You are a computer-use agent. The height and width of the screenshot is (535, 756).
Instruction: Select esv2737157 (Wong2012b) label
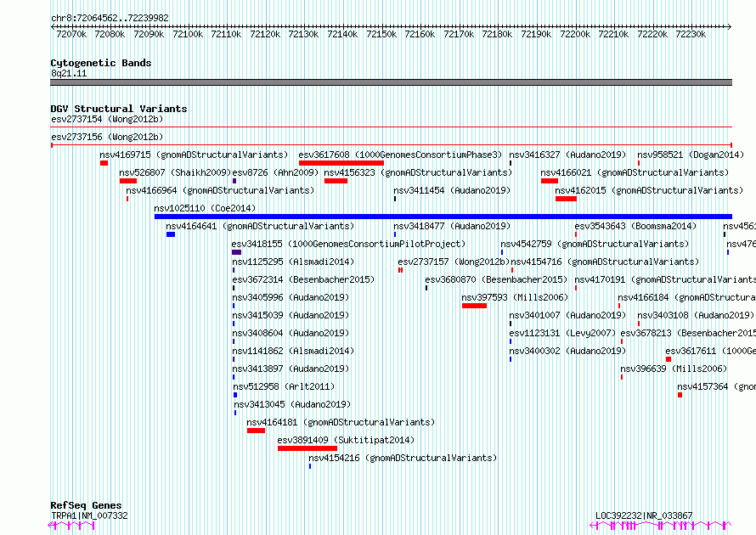pos(454,262)
